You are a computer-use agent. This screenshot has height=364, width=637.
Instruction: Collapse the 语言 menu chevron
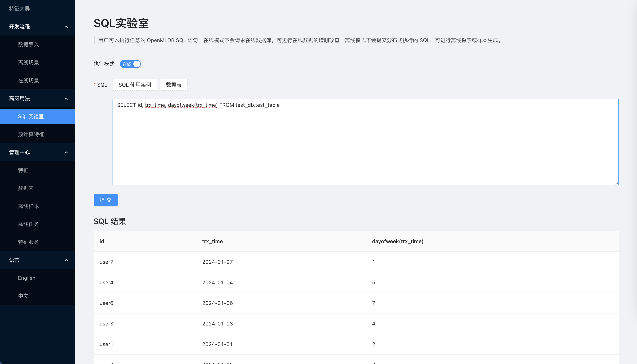(x=66, y=260)
